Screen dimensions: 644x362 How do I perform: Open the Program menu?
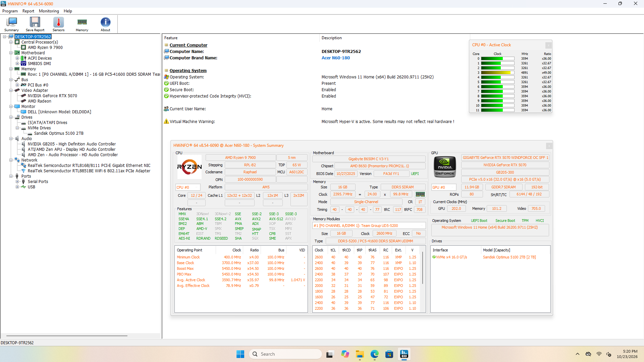tap(10, 11)
